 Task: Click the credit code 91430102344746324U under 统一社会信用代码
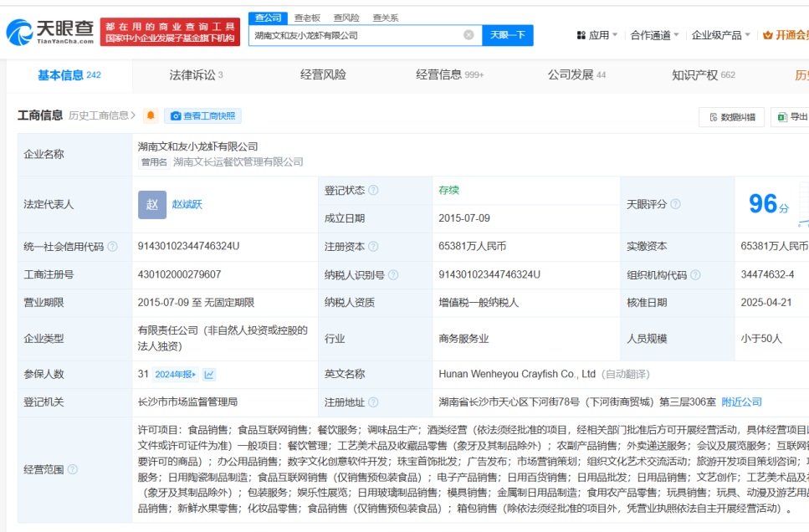click(188, 246)
